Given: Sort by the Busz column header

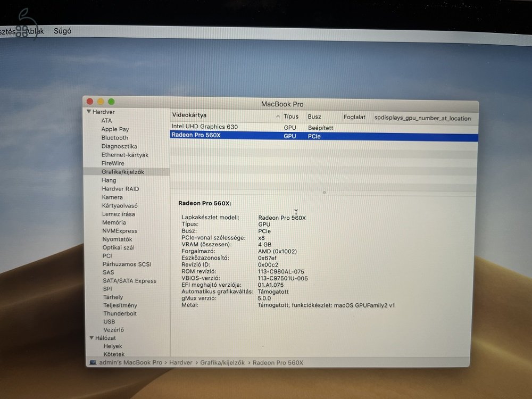Looking at the screenshot, I should tap(314, 117).
